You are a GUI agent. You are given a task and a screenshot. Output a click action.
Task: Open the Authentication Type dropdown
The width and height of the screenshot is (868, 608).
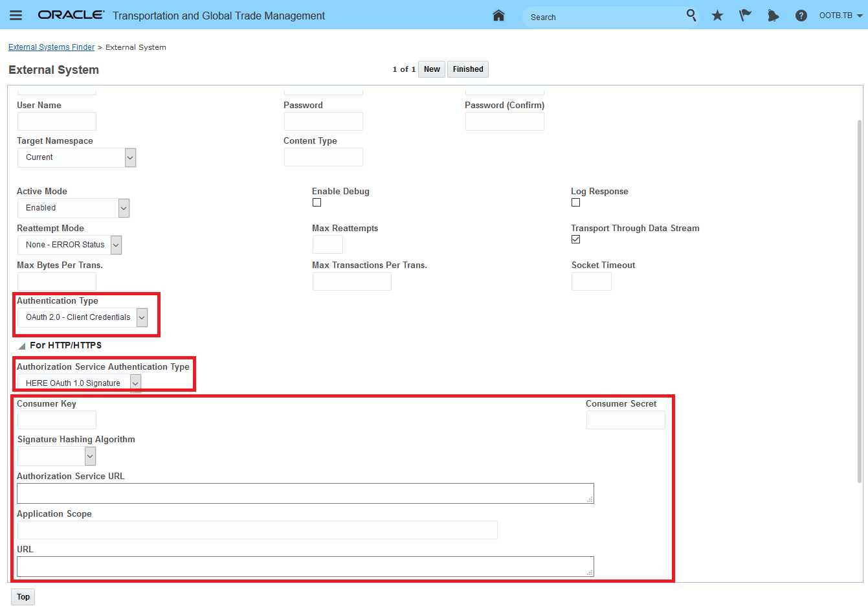[82, 317]
